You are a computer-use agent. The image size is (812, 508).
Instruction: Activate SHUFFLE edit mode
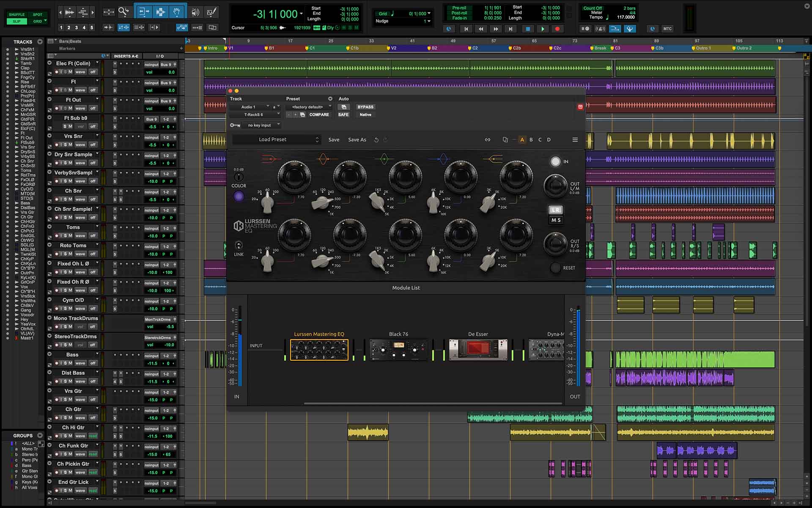pyautogui.click(x=16, y=14)
